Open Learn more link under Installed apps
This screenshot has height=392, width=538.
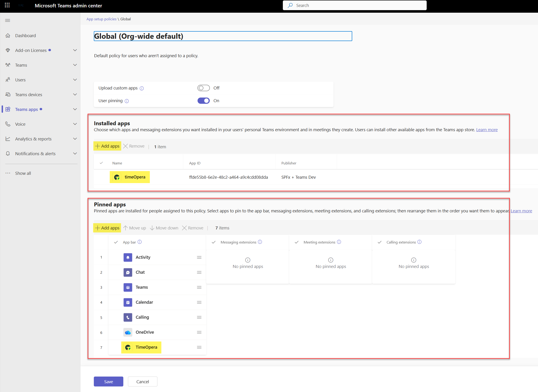487,130
